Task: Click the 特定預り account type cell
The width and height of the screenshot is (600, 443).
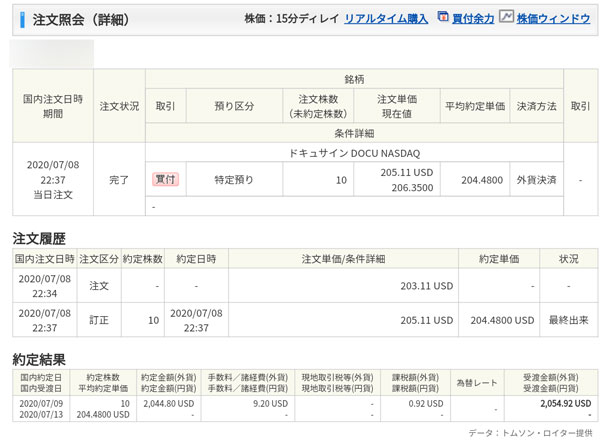Action: tap(234, 180)
